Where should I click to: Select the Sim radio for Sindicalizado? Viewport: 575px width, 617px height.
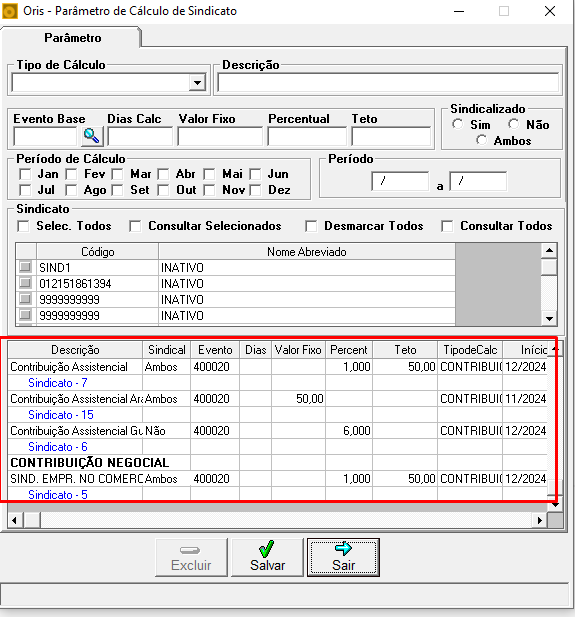pyautogui.click(x=458, y=124)
